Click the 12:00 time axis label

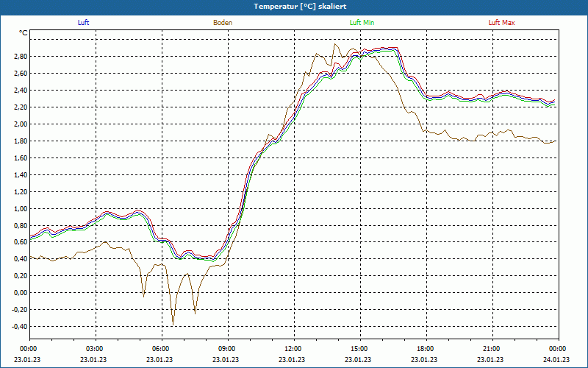[x=294, y=349]
